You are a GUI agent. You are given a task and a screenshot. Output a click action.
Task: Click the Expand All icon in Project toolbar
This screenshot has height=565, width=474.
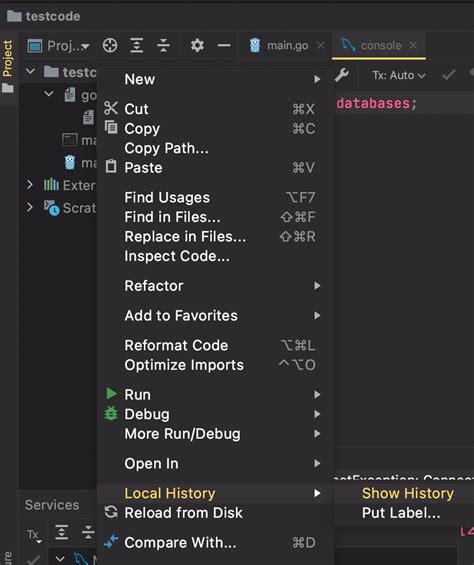point(137,46)
